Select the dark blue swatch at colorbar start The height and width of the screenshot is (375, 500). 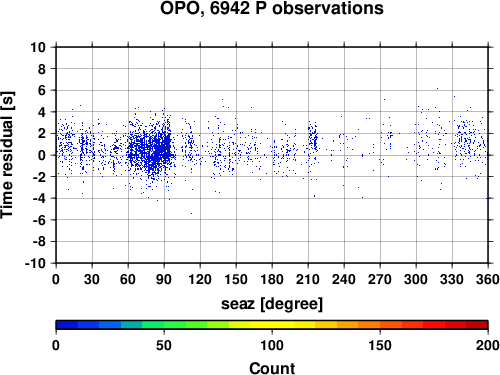coord(67,325)
